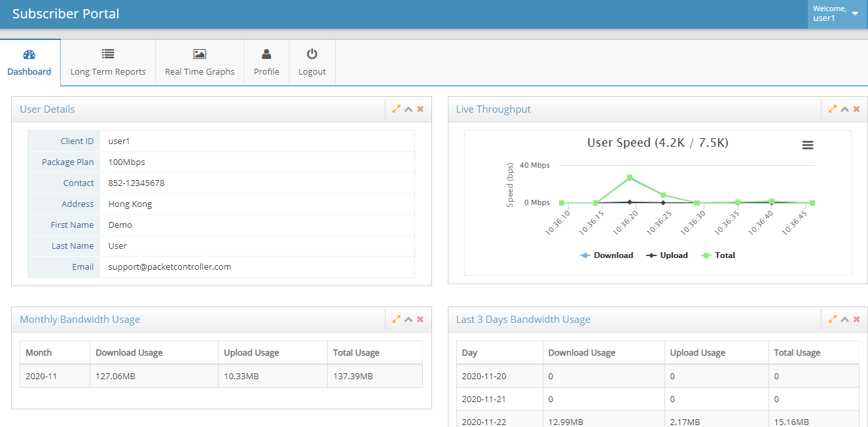The width and height of the screenshot is (868, 427).
Task: Close the Last 3 Days Bandwidth panel
Action: 856,320
